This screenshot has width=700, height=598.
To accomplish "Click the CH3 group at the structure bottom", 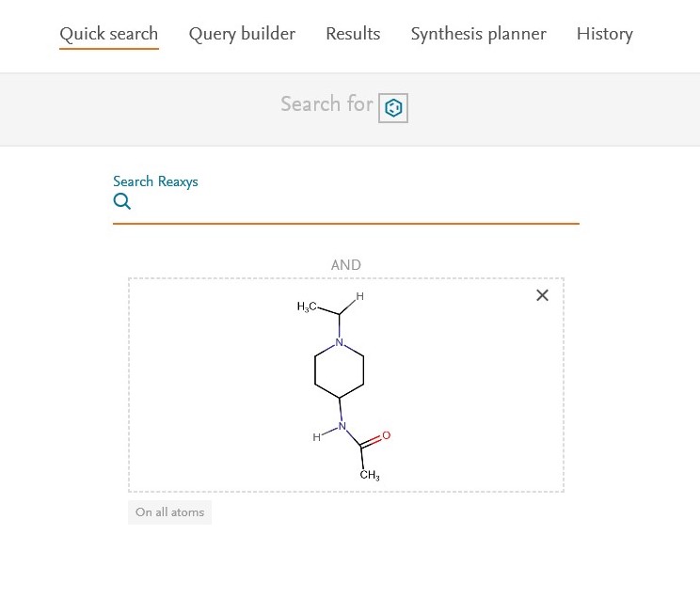I will tap(370, 476).
